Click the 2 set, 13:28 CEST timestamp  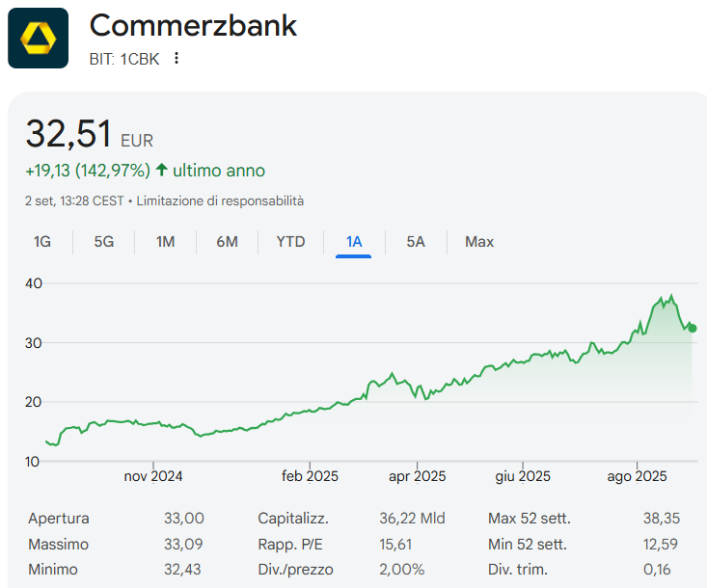click(74, 200)
